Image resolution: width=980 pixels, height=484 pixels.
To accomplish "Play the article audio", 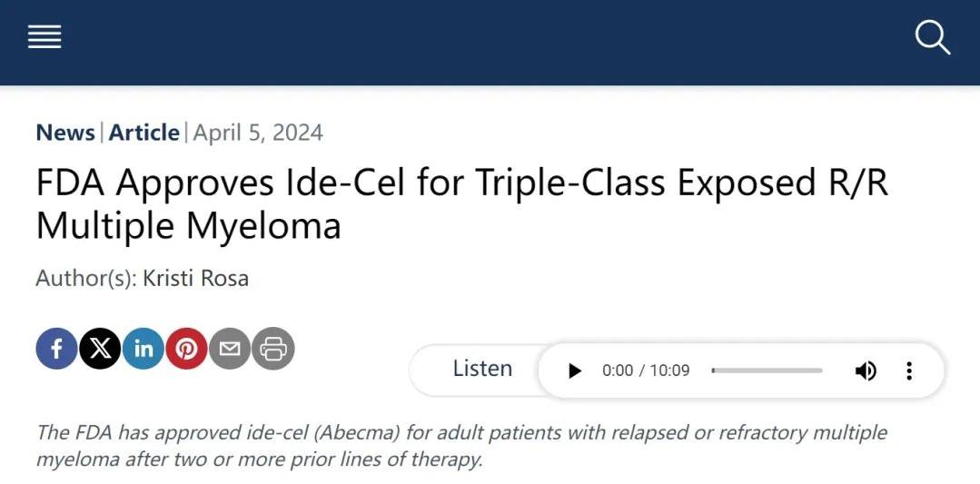I will [x=574, y=370].
